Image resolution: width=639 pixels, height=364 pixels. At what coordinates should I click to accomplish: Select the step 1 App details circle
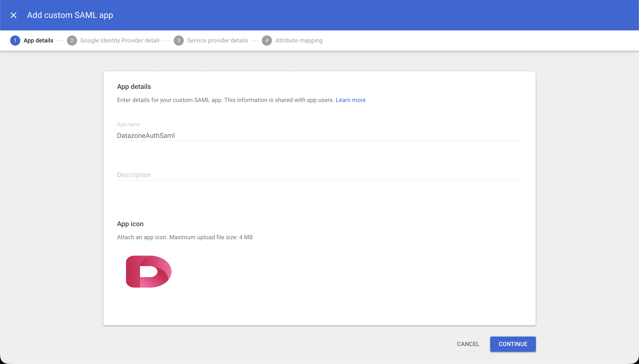tap(15, 40)
